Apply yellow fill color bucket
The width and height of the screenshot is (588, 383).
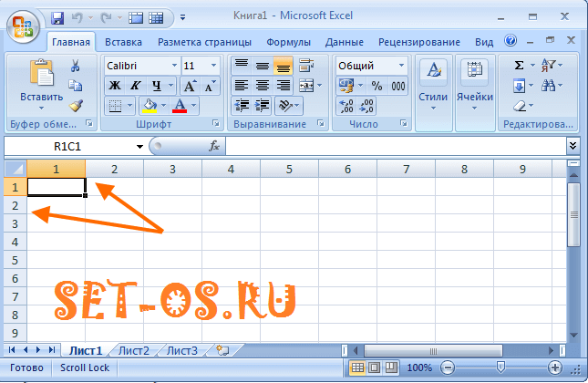tap(150, 106)
